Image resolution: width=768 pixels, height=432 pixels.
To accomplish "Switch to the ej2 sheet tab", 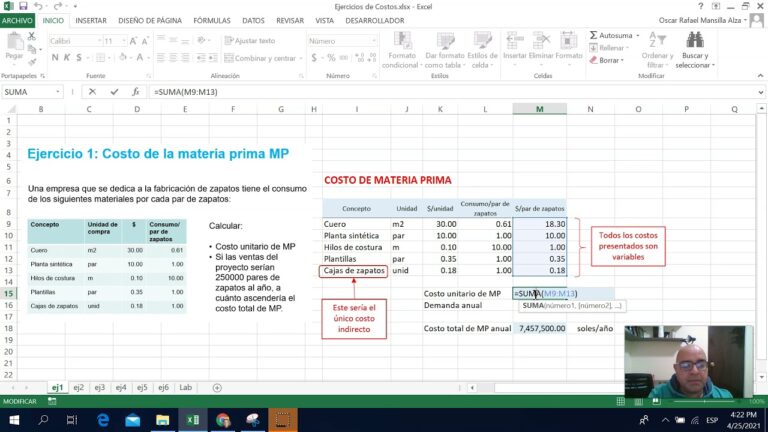I will pyautogui.click(x=78, y=387).
